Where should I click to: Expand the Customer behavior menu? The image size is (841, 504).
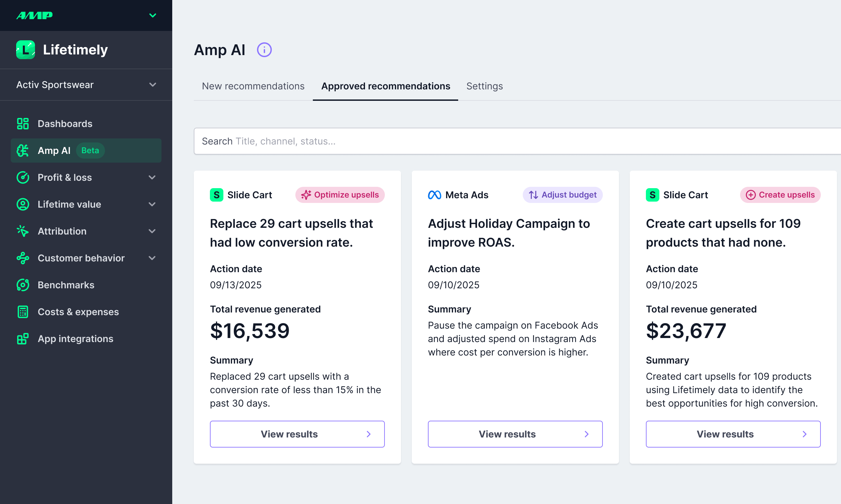(152, 258)
